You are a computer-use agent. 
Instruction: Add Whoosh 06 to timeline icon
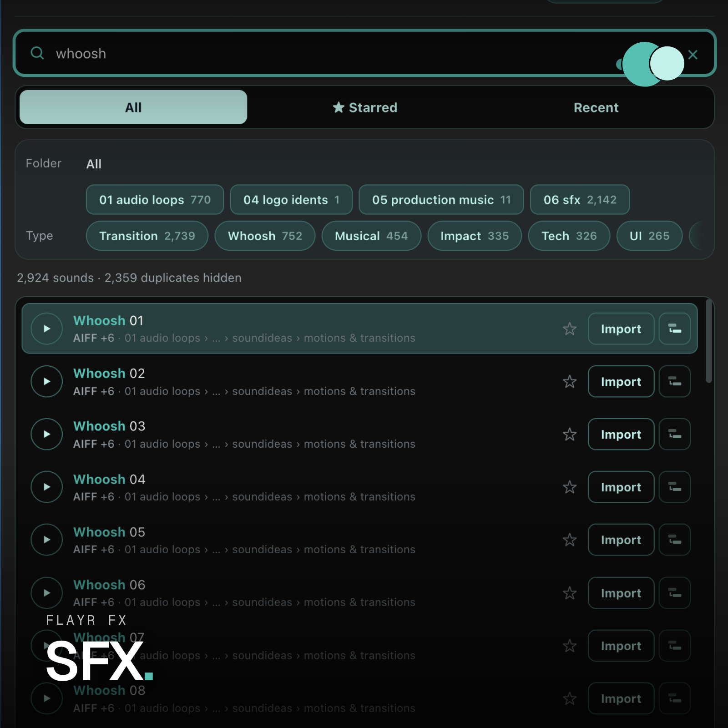(x=675, y=593)
